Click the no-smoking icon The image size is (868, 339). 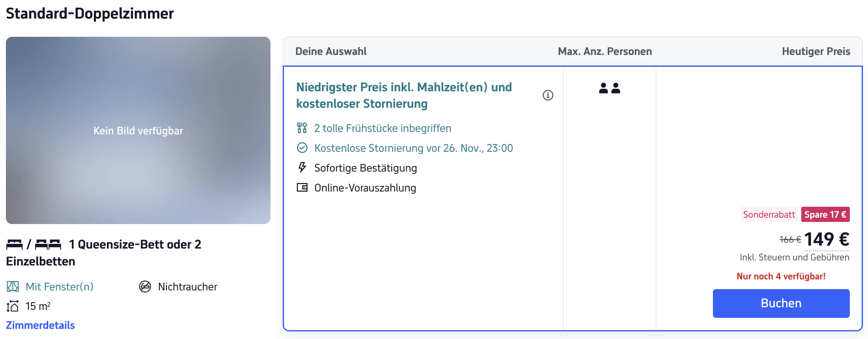[145, 287]
